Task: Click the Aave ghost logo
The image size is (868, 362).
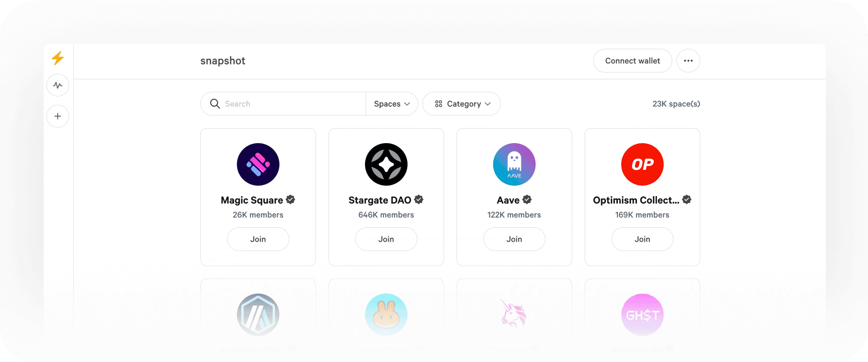Action: [514, 164]
